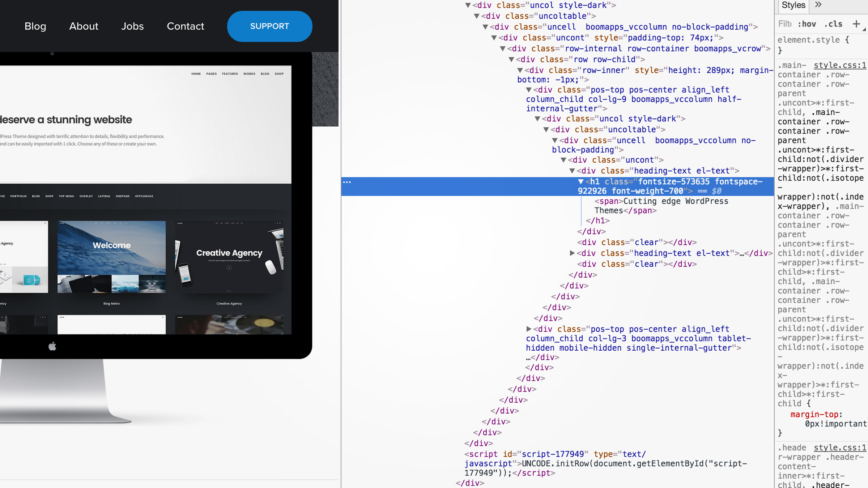Expand the uncol style-dark div node
Image resolution: width=868 pixels, height=488 pixels.
click(469, 5)
